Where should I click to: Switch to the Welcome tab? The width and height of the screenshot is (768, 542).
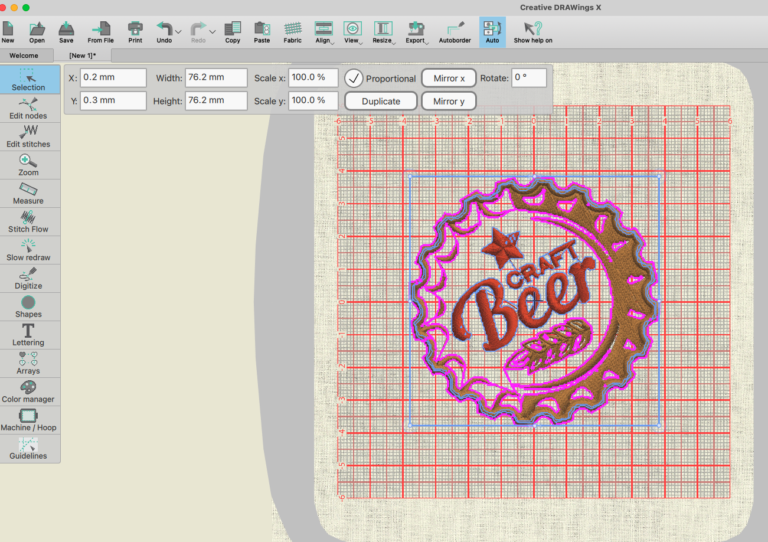pyautogui.click(x=22, y=56)
